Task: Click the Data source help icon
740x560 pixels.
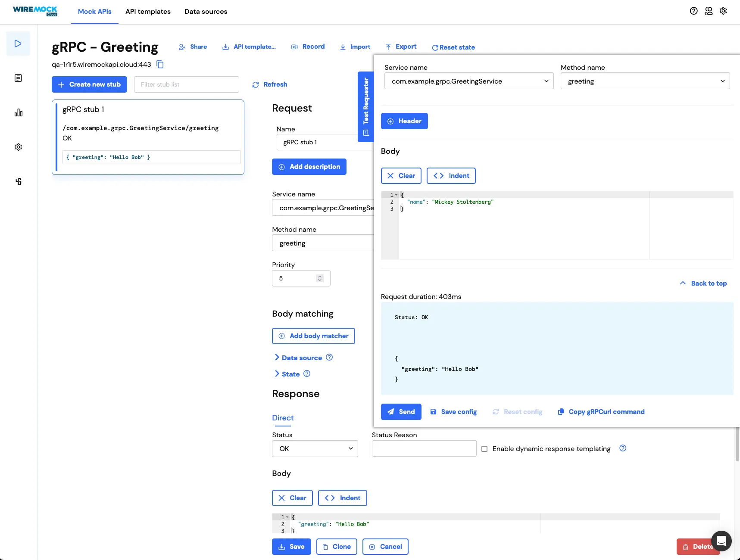Action: click(x=329, y=357)
